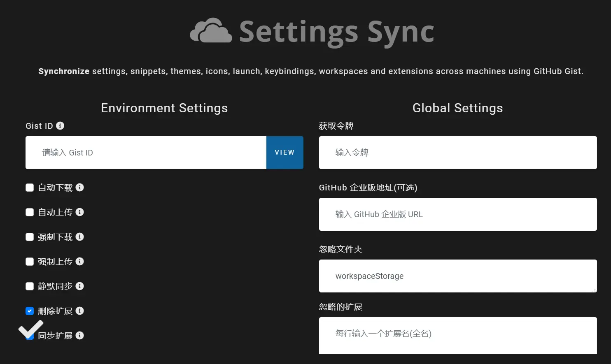This screenshot has width=611, height=364.
Task: Click the Settings Sync cloud logo
Action: [211, 31]
